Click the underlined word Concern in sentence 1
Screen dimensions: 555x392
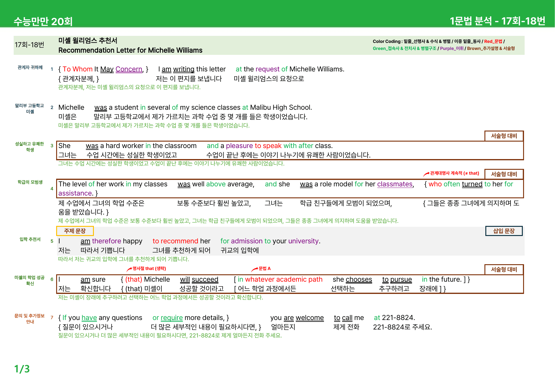(129, 69)
